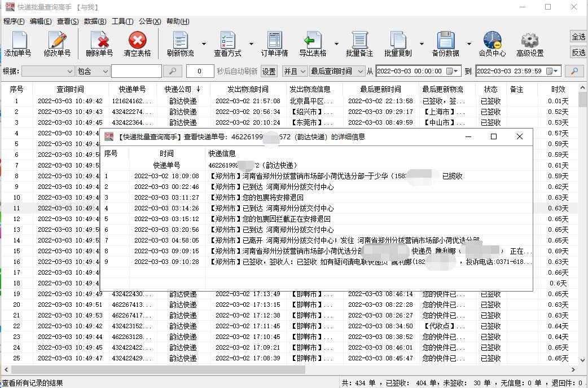Expand the 备份数据 dropdown arrow

tap(469, 44)
